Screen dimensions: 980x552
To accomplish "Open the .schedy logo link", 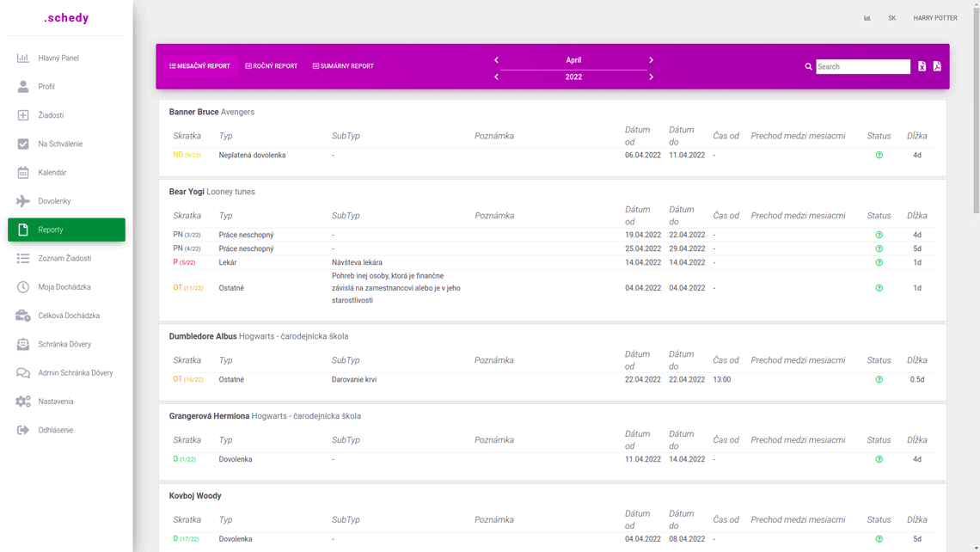I will point(66,18).
